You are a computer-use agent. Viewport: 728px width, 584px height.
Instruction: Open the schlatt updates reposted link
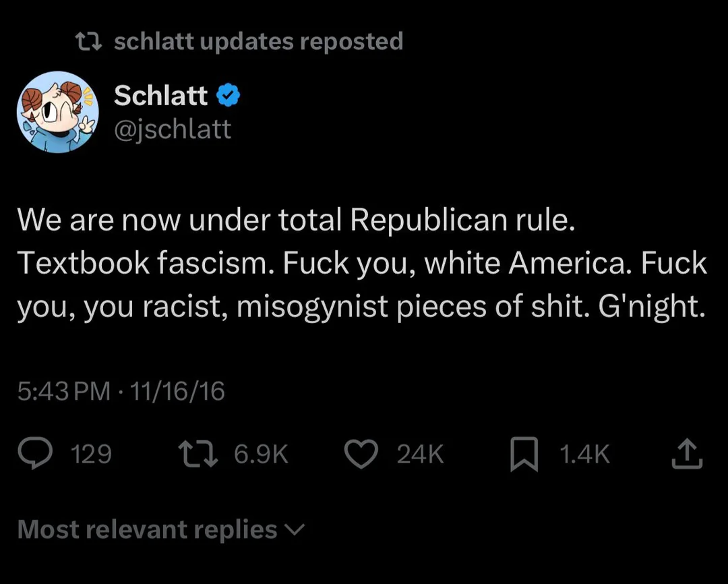point(258,42)
